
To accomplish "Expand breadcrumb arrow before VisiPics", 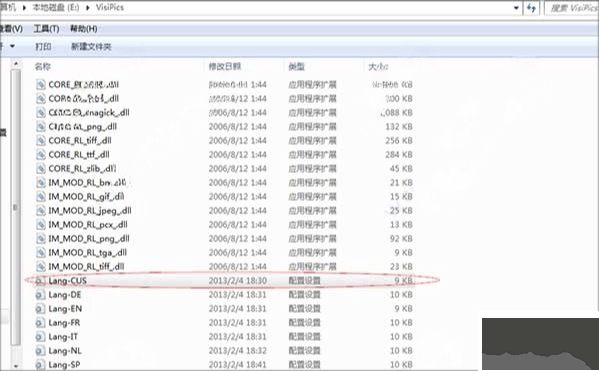I will pyautogui.click(x=87, y=8).
